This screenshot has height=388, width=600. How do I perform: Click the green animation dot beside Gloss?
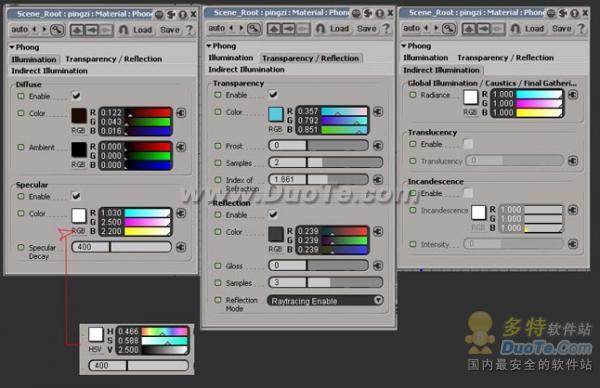pos(218,266)
